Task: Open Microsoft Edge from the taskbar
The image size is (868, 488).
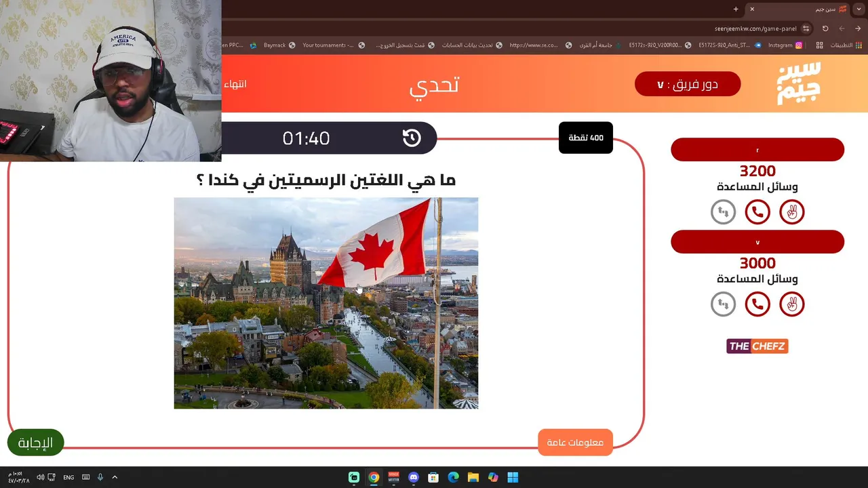Action: [x=454, y=477]
